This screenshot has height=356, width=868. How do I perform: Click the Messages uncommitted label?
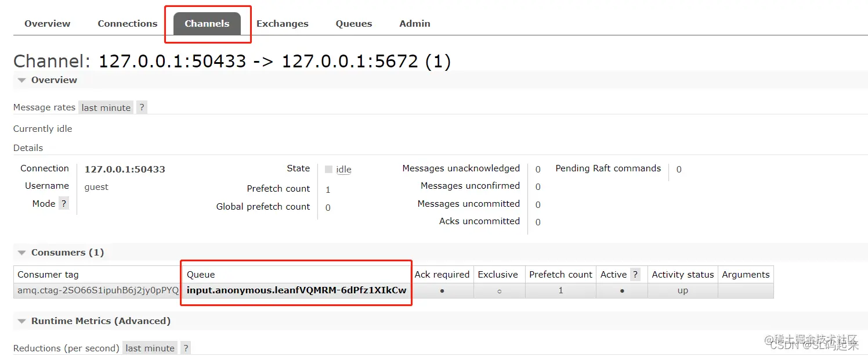click(x=469, y=204)
